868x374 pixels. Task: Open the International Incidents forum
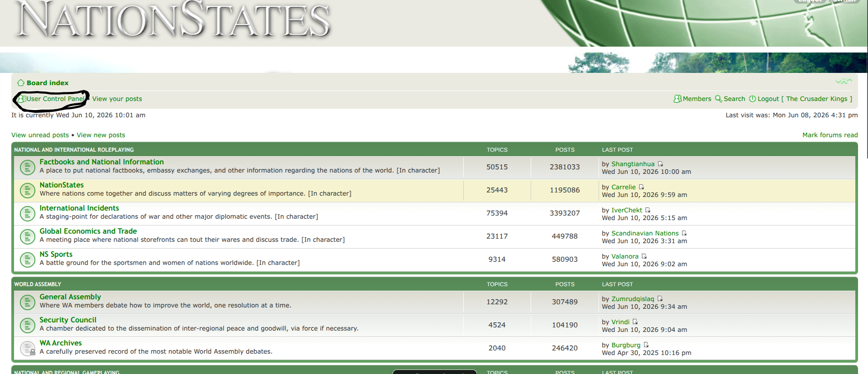[79, 208]
